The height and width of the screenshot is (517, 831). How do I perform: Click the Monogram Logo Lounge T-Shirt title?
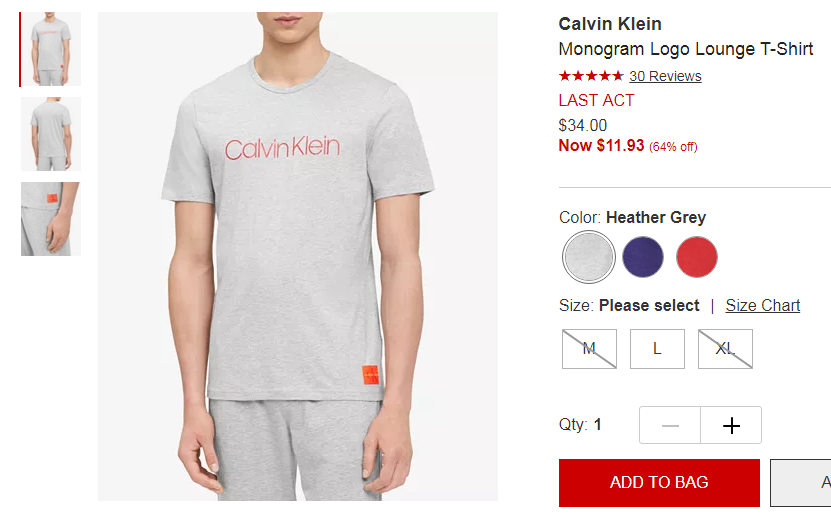coord(686,49)
